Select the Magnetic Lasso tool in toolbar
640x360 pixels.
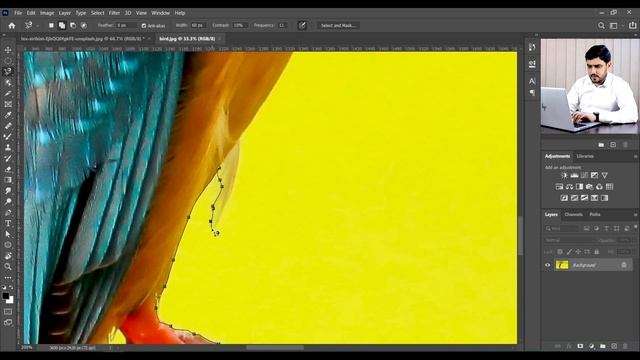[8, 71]
